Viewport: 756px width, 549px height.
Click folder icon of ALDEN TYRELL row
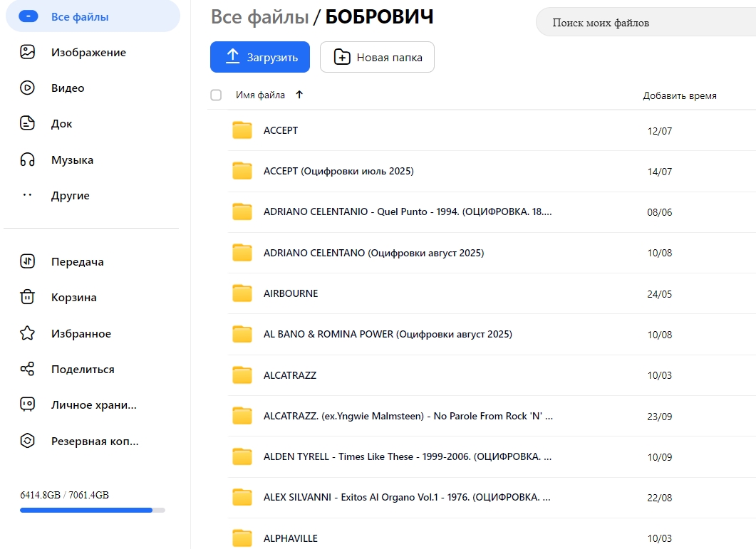[242, 456]
